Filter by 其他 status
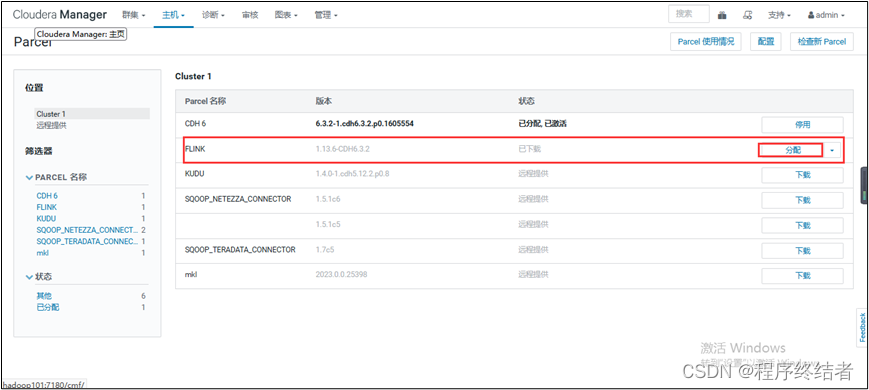Screen dimensions: 869x390 (x=44, y=296)
